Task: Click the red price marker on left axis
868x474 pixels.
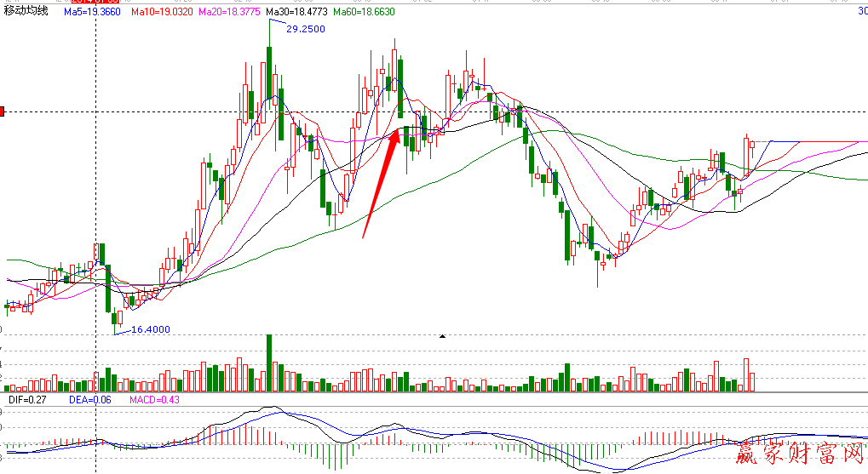Action: (x=3, y=111)
